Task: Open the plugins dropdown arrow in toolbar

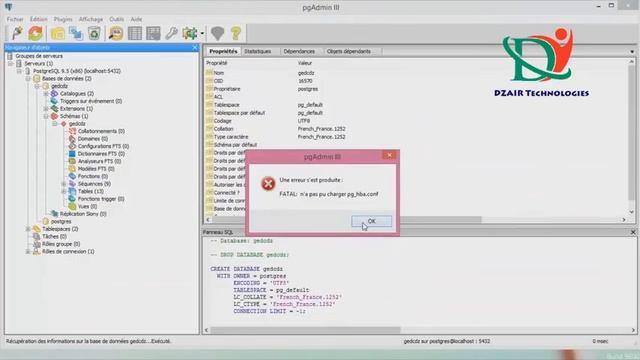Action: coord(202,33)
